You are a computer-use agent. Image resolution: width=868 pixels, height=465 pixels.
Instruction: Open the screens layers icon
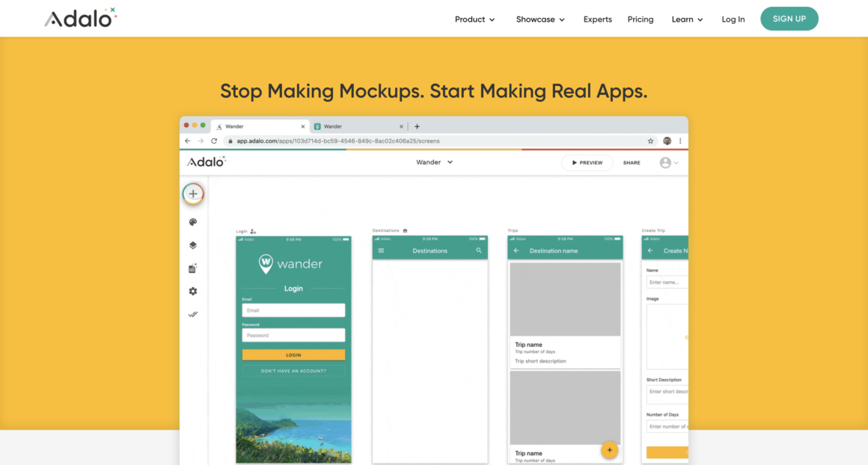[x=192, y=245]
